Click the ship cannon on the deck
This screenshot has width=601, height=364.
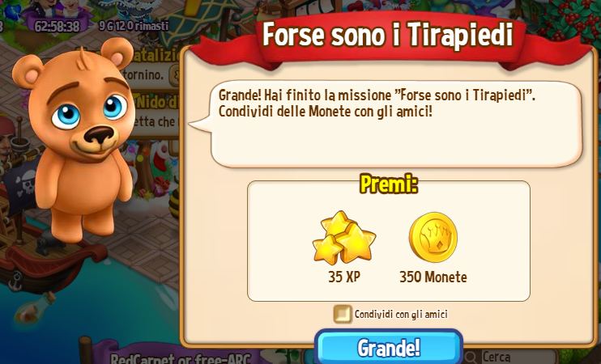pos(49,240)
